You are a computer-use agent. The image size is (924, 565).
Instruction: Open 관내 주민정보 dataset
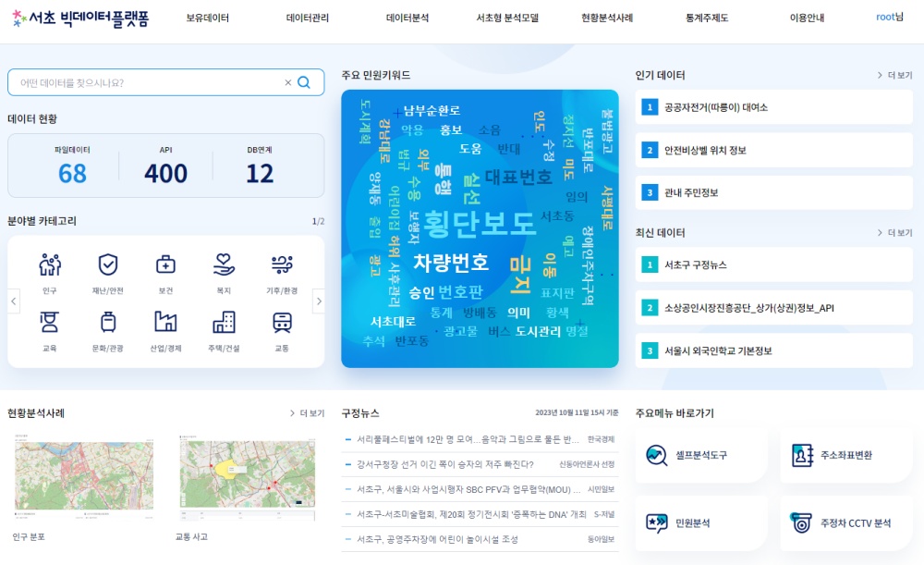(x=773, y=193)
